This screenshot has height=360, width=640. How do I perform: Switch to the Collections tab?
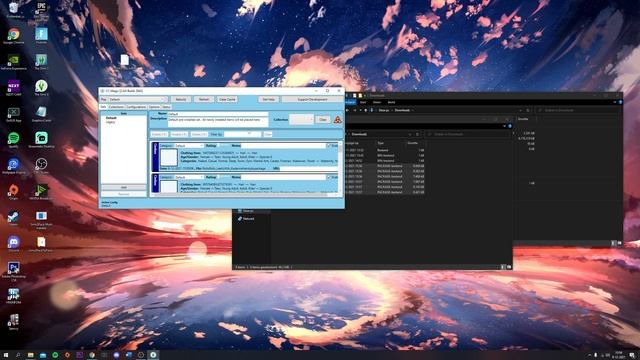tap(116, 107)
